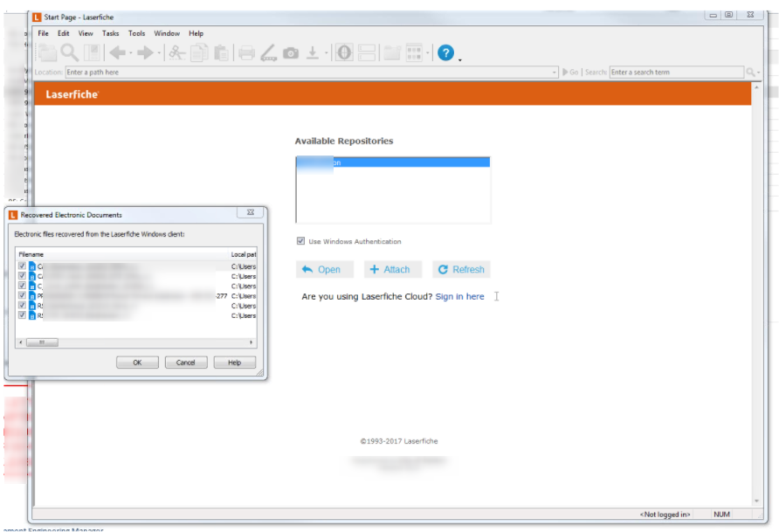Click the blue question mark help icon

click(445, 52)
